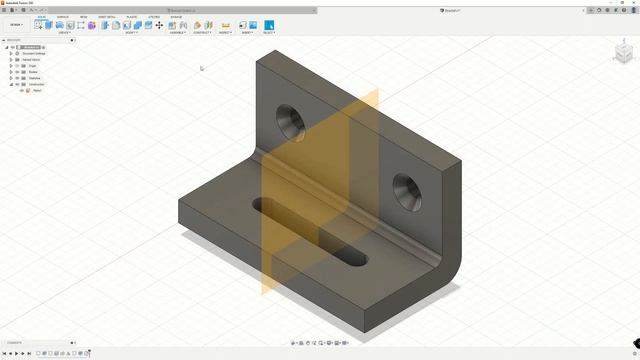Viewport: 640px width, 360px height.
Task: Click the Insert Canvas image icon
Action: tap(253, 25)
